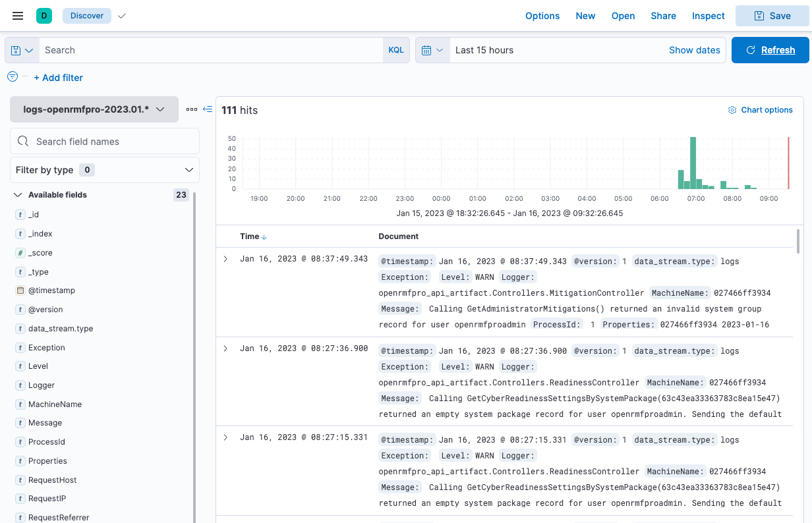Click the _score number type icon

(x=20, y=253)
